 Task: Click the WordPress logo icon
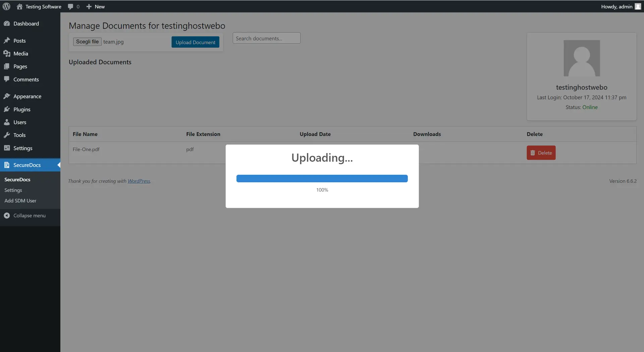[x=6, y=6]
